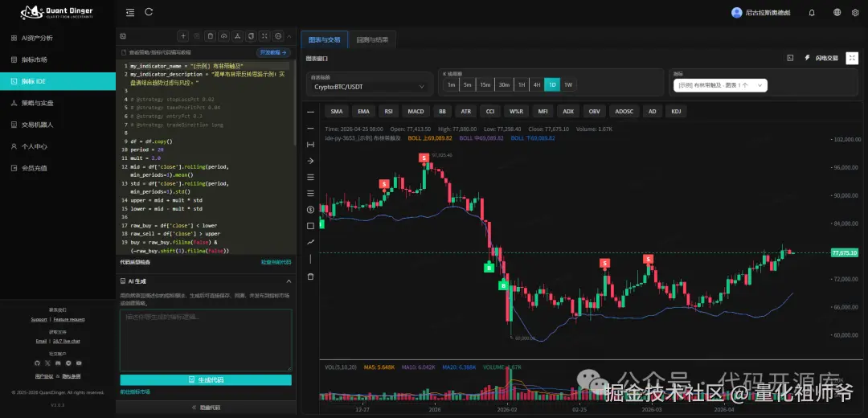The height and width of the screenshot is (418, 868).
Task: Select the trend line drawing tool
Action: [x=310, y=242]
